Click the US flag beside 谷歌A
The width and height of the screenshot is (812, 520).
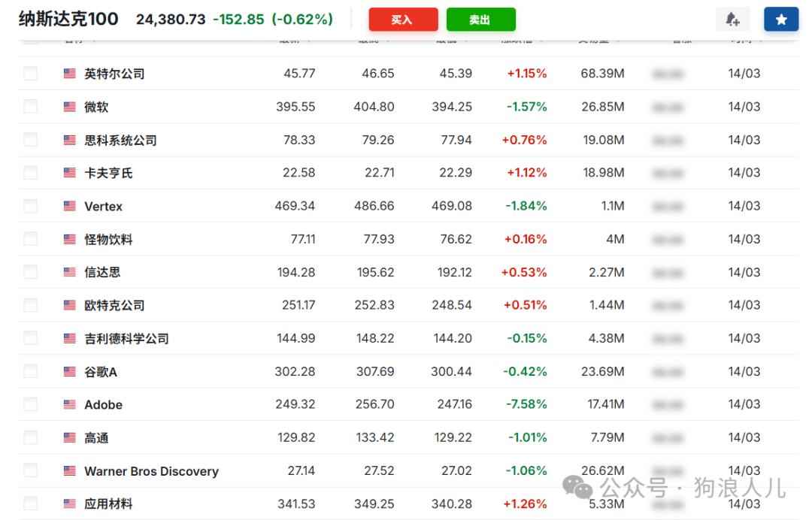coord(70,371)
